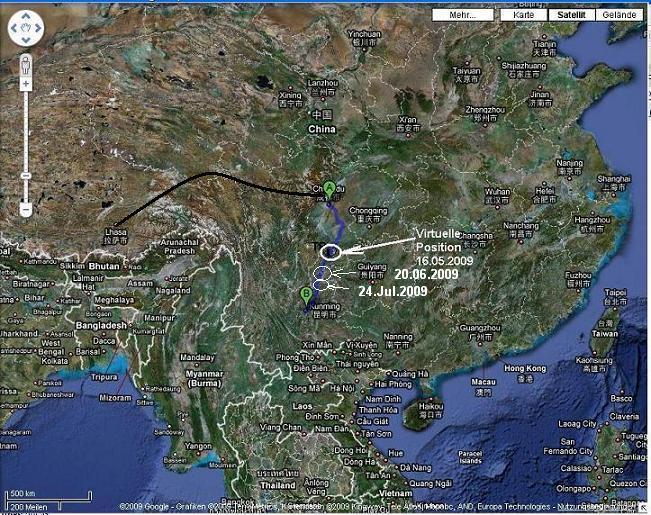Click the hand icon in pan control

click(x=26, y=27)
